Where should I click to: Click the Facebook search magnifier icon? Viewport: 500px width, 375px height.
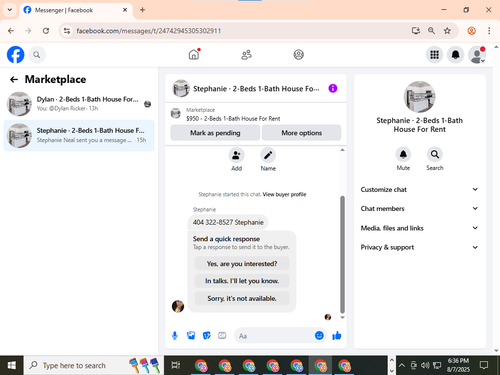[x=37, y=55]
